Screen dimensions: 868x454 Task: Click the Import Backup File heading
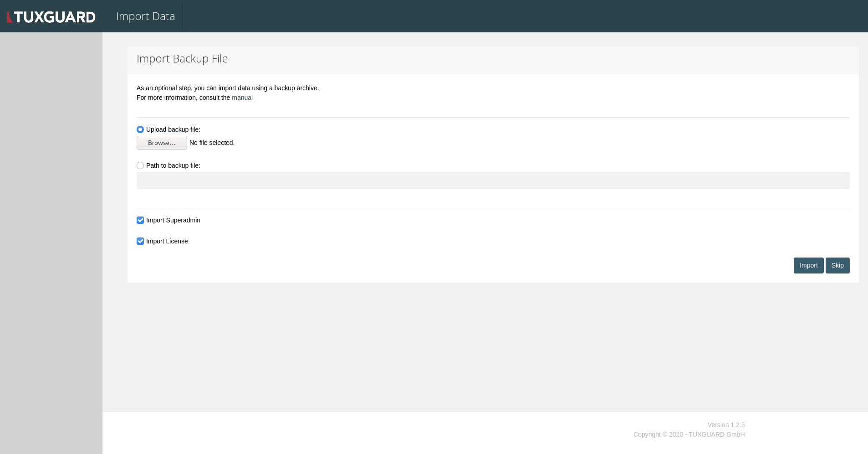pyautogui.click(x=182, y=58)
